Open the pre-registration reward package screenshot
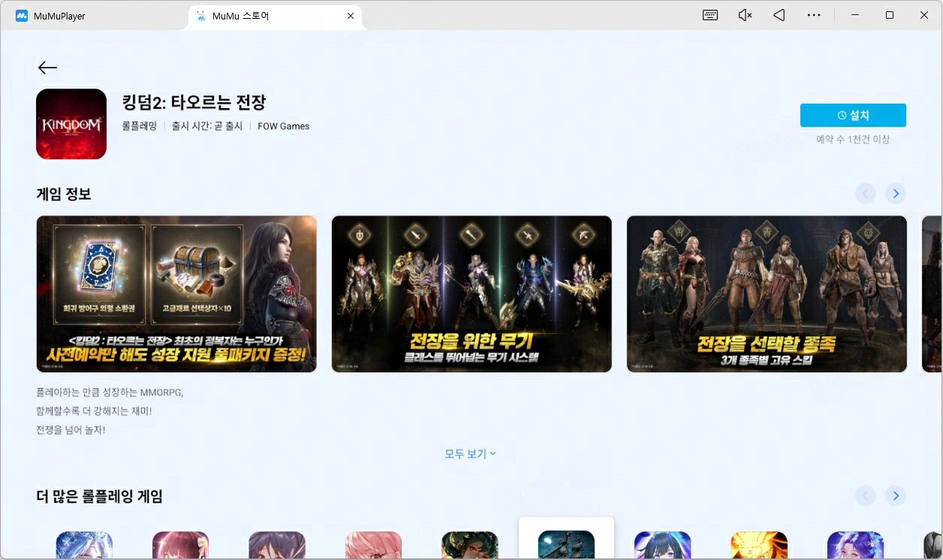943x560 pixels. tap(176, 294)
